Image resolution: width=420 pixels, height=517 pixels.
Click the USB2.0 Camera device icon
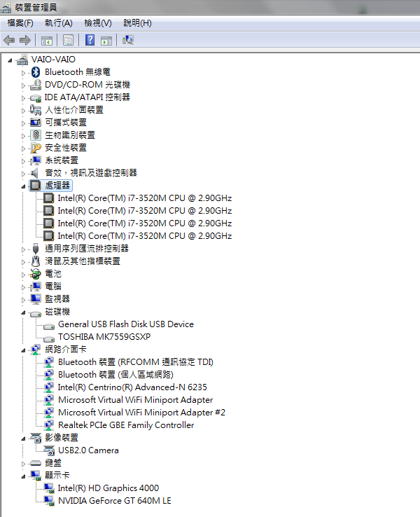tap(49, 450)
